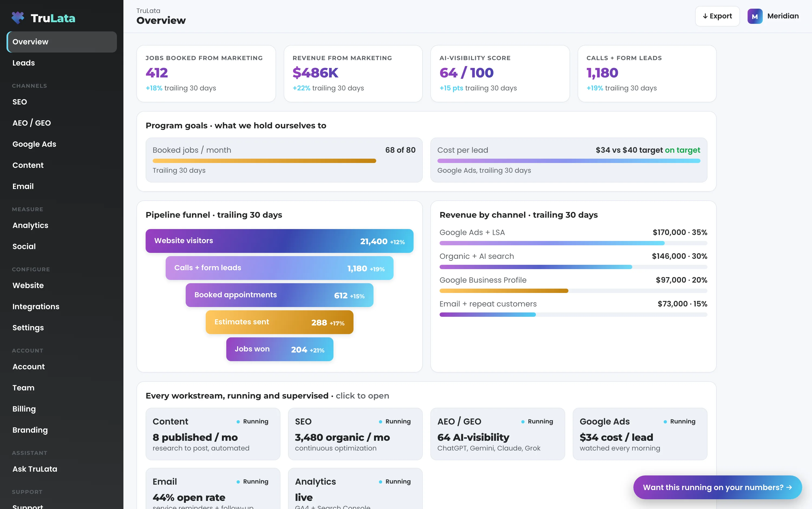
Task: Open Content channel in sidebar
Action: 62,165
